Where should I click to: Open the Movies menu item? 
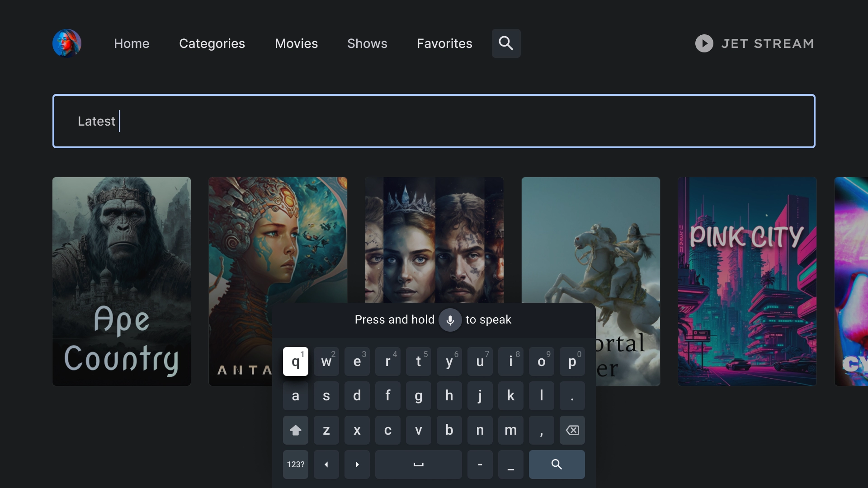[296, 43]
